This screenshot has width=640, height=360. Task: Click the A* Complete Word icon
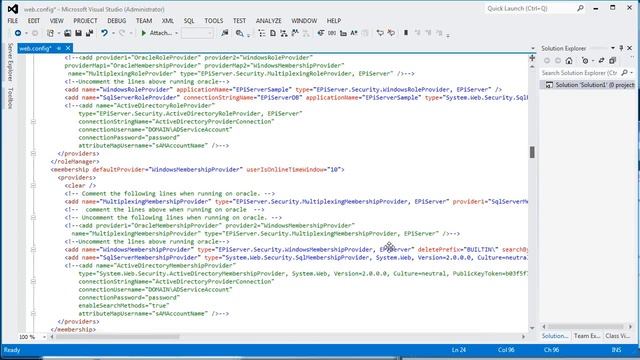[x=354, y=33]
